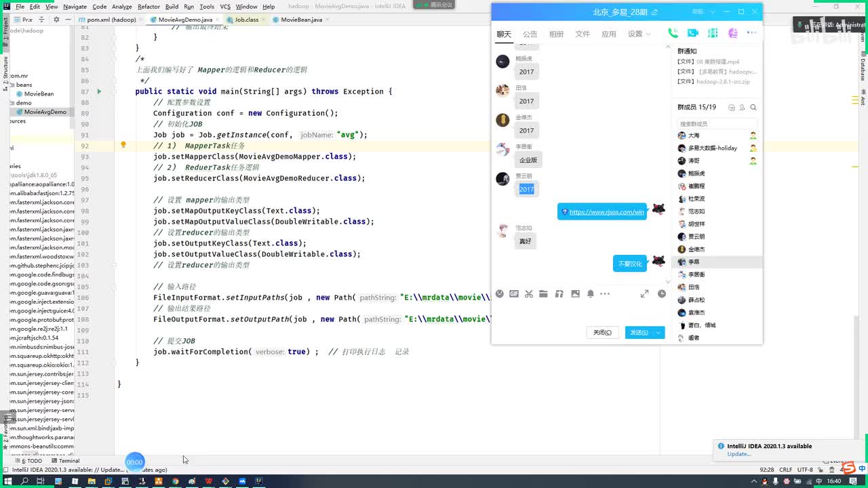This screenshot has width=868, height=488.
Task: Click the 关闭(C) button in chat
Action: pos(602,333)
